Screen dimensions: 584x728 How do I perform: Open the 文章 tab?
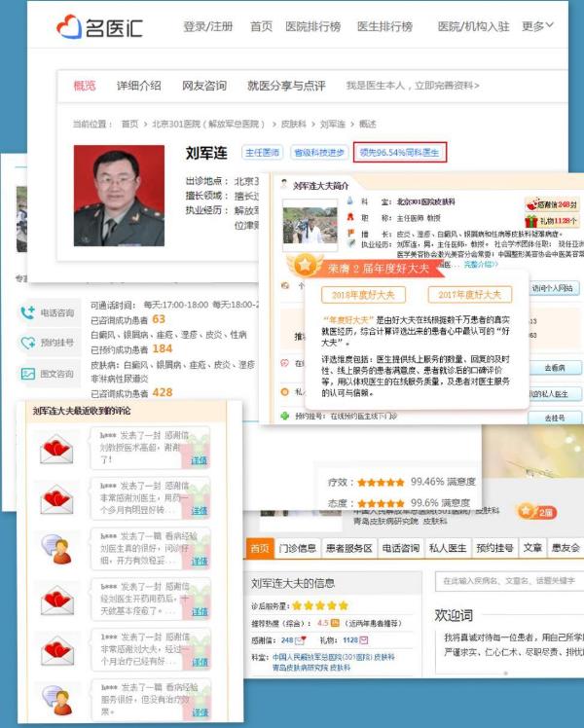532,548
